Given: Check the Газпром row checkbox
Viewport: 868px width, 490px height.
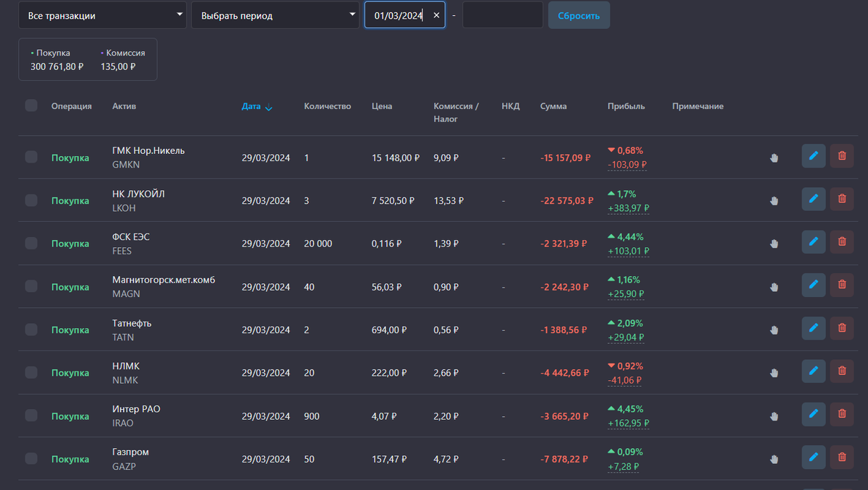Looking at the screenshot, I should [x=31, y=458].
